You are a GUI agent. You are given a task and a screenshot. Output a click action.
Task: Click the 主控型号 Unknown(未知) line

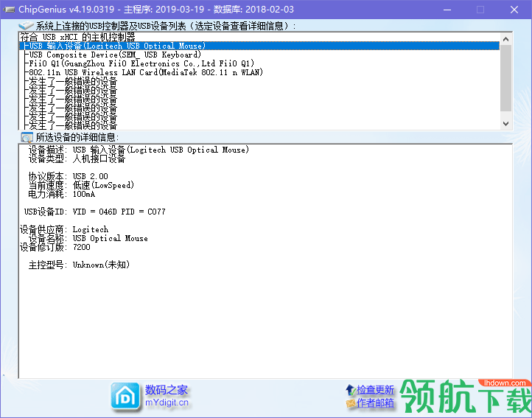coord(79,265)
